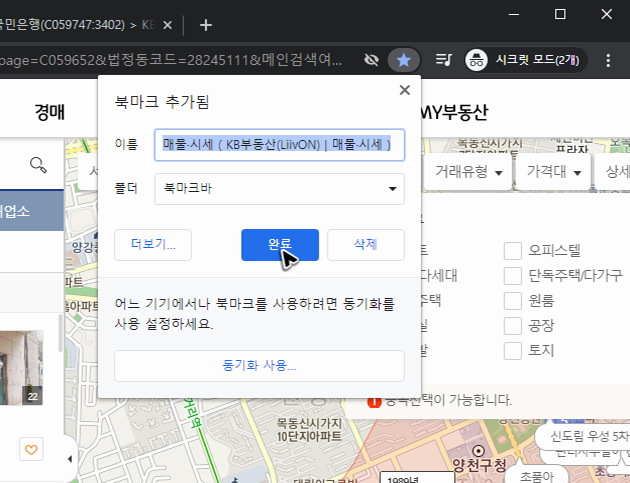Open the media control playlist icon
This screenshot has width=630, height=483.
pos(444,60)
